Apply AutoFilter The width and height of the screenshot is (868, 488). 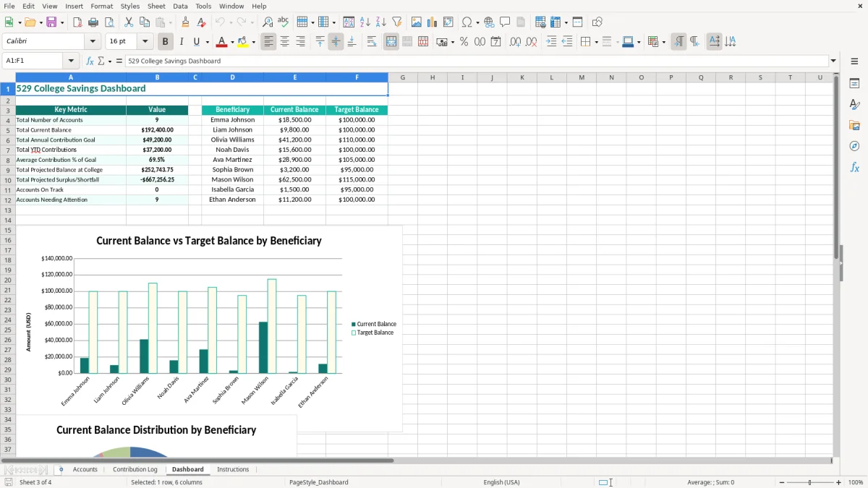point(397,22)
